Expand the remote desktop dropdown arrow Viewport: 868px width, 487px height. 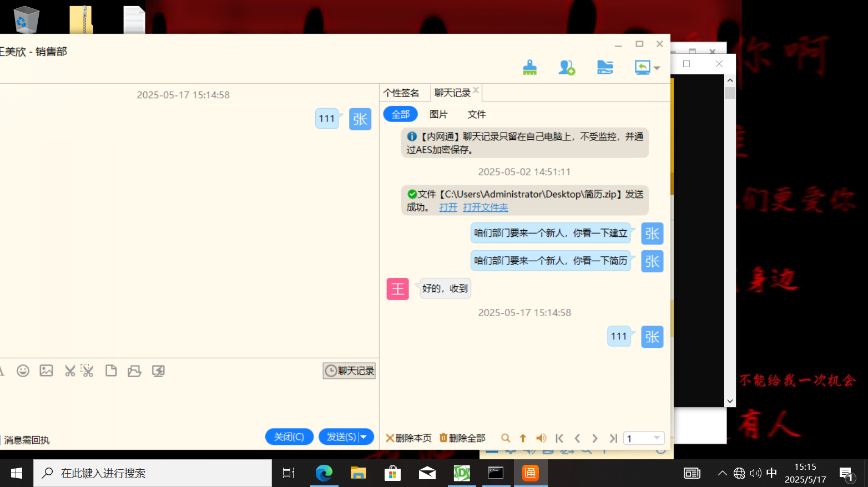pos(657,68)
